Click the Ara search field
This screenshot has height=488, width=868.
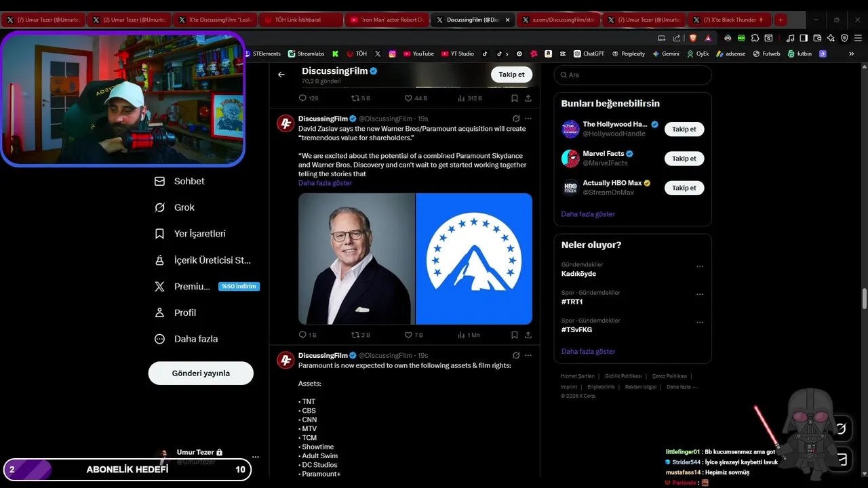tap(633, 75)
